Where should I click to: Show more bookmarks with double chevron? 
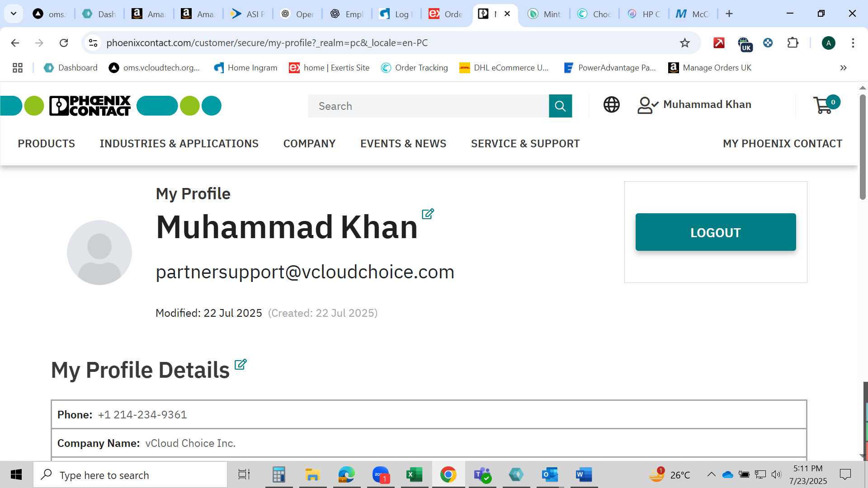pyautogui.click(x=843, y=68)
